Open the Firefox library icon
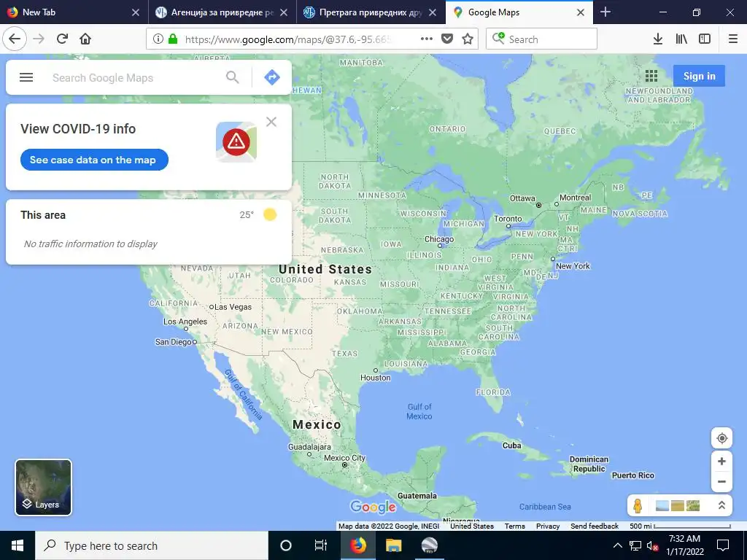The image size is (747, 560). coord(681,39)
